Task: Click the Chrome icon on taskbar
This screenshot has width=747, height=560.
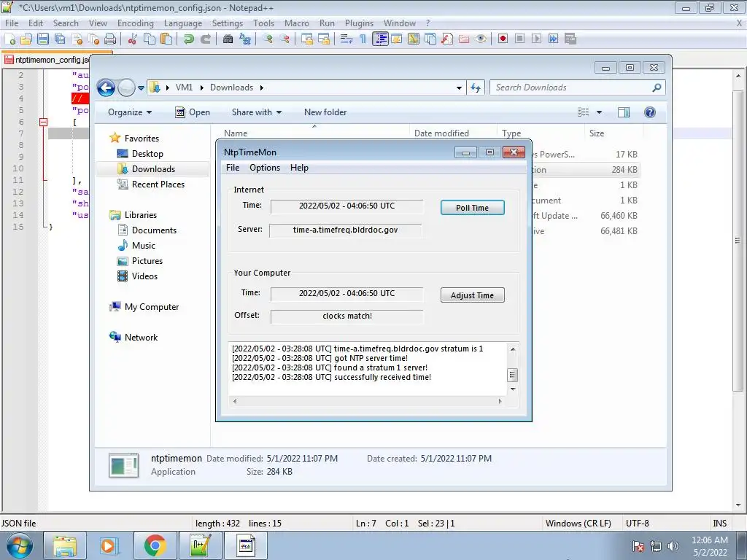Action: pos(155,545)
